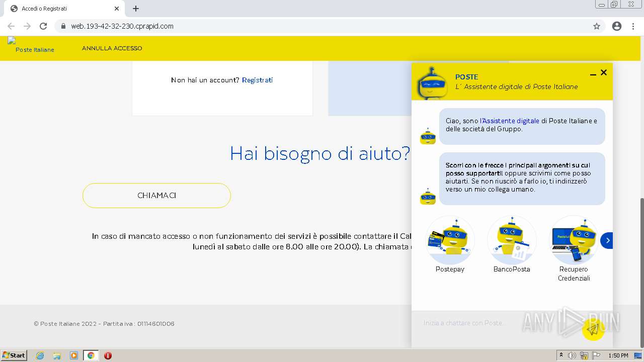644x362 pixels.
Task: Click ANNULLA ACCESSO in the header
Action: point(112,48)
